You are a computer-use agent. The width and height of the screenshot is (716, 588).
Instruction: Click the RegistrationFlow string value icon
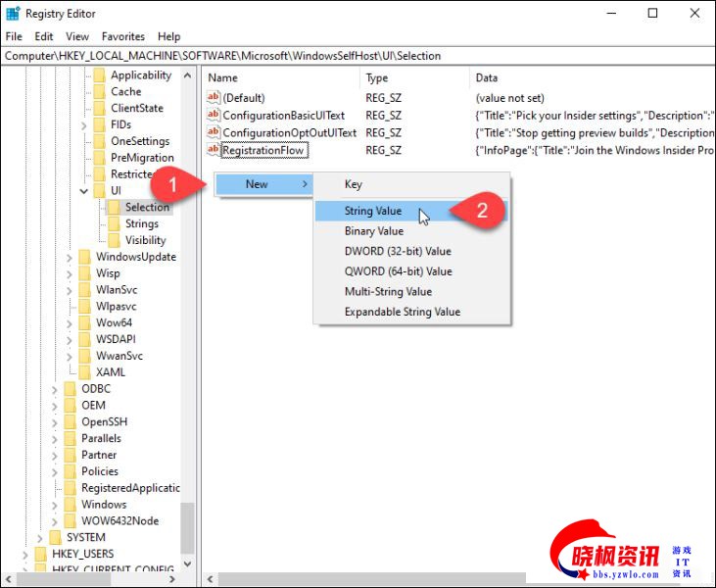tap(215, 150)
